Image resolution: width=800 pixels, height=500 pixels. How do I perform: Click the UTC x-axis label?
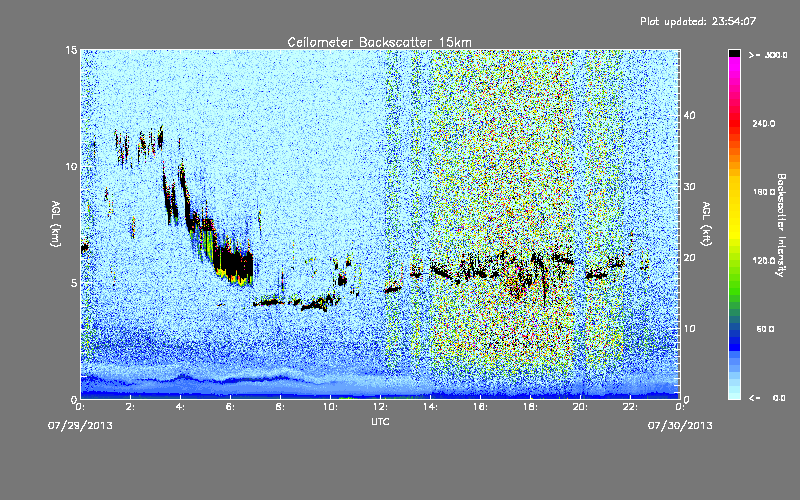point(380,421)
